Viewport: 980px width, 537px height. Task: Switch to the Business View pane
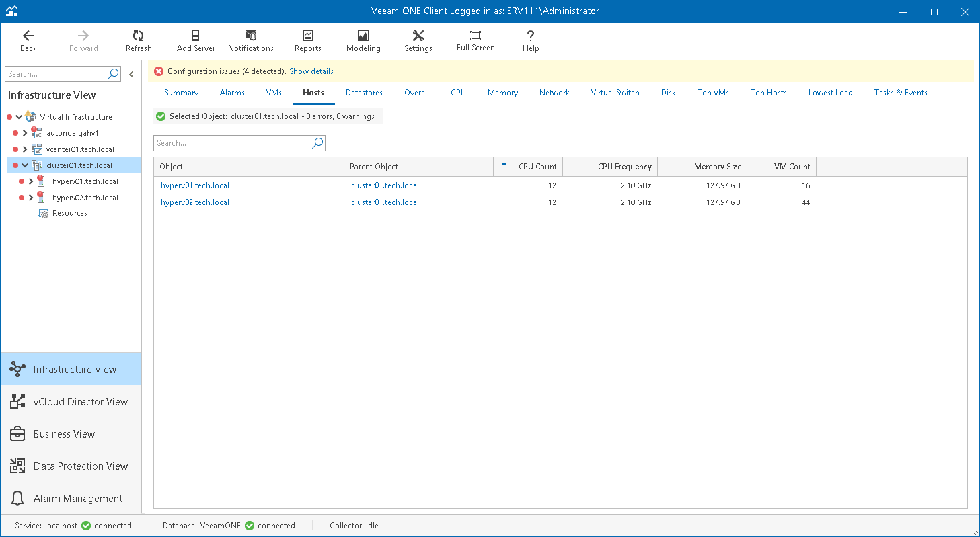click(64, 434)
